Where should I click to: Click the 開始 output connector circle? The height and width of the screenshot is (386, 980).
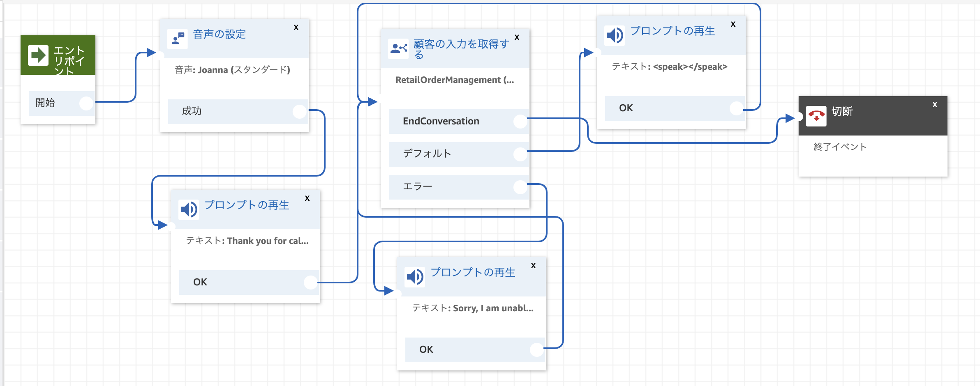click(x=86, y=103)
